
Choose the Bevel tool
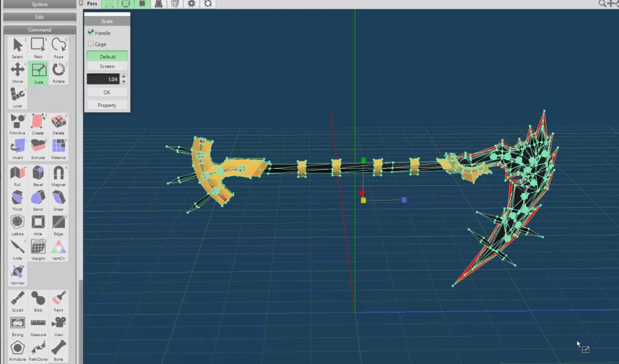[x=38, y=176]
